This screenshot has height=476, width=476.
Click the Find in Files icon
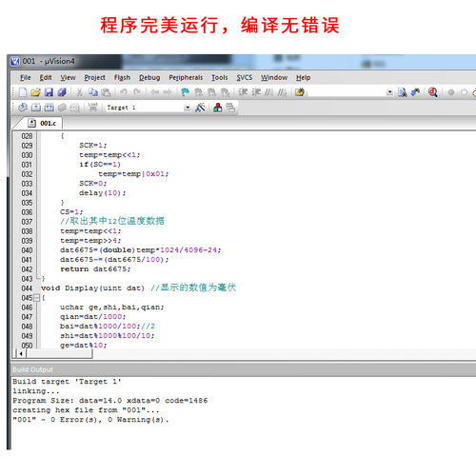[x=403, y=92]
